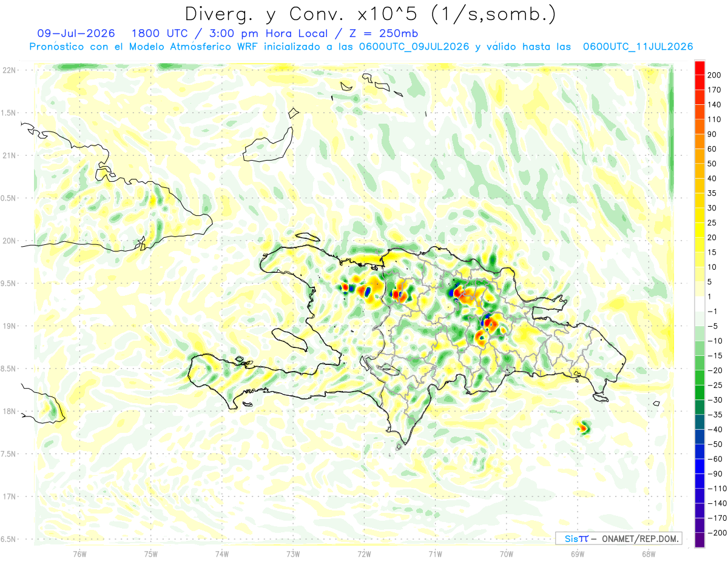
Task: Click the "71W" longitude label
Action: click(435, 554)
